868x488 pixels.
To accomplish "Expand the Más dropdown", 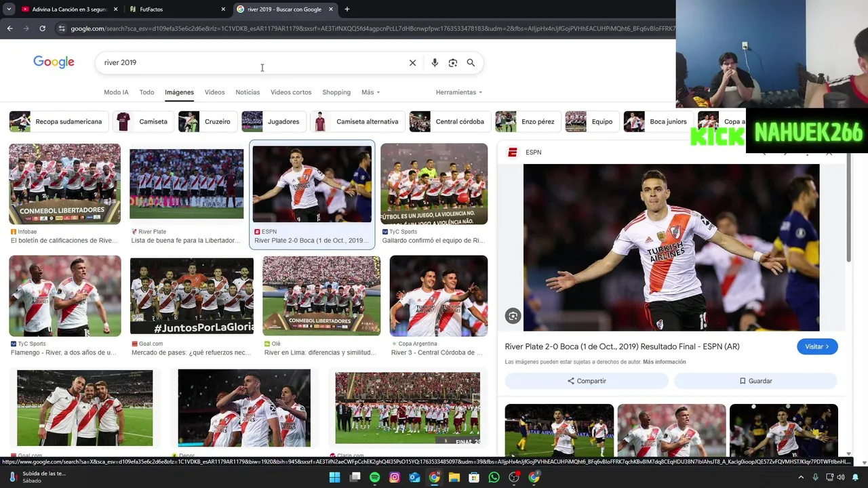I will (370, 92).
